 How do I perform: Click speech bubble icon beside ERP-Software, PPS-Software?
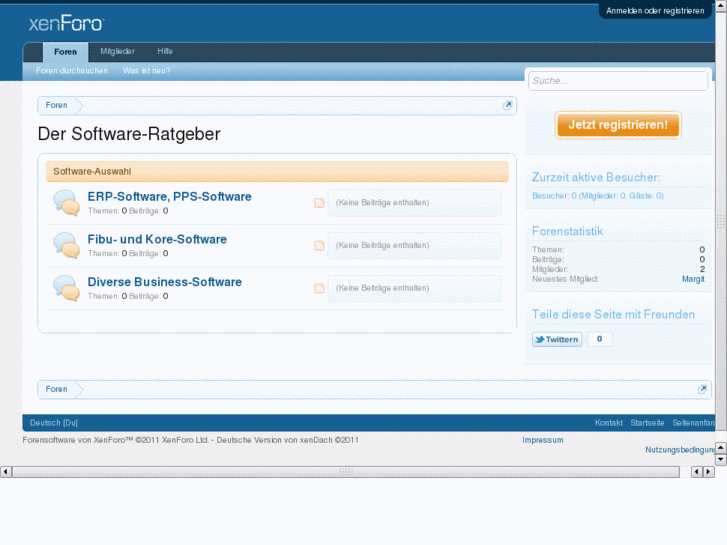pos(67,203)
